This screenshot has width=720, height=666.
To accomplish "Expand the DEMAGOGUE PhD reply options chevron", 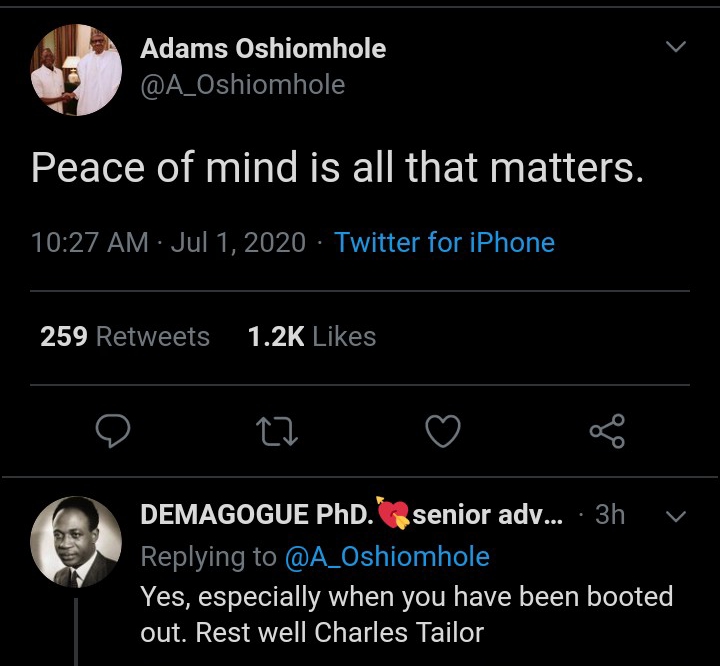I will click(675, 516).
